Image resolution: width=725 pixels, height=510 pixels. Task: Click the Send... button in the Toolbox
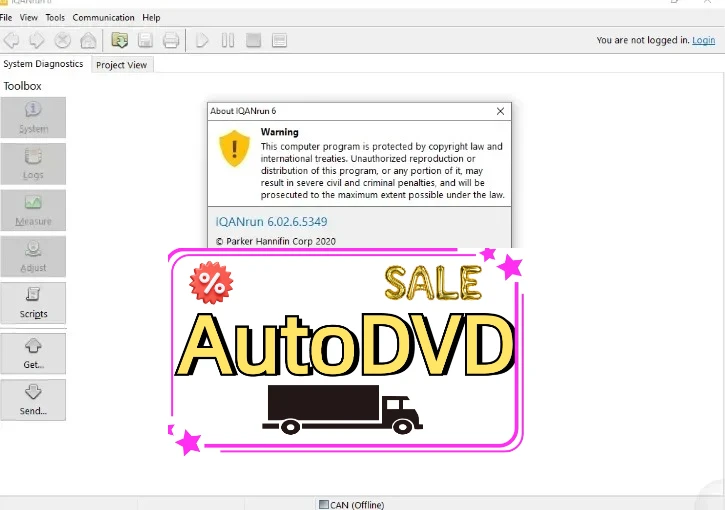[x=33, y=400]
